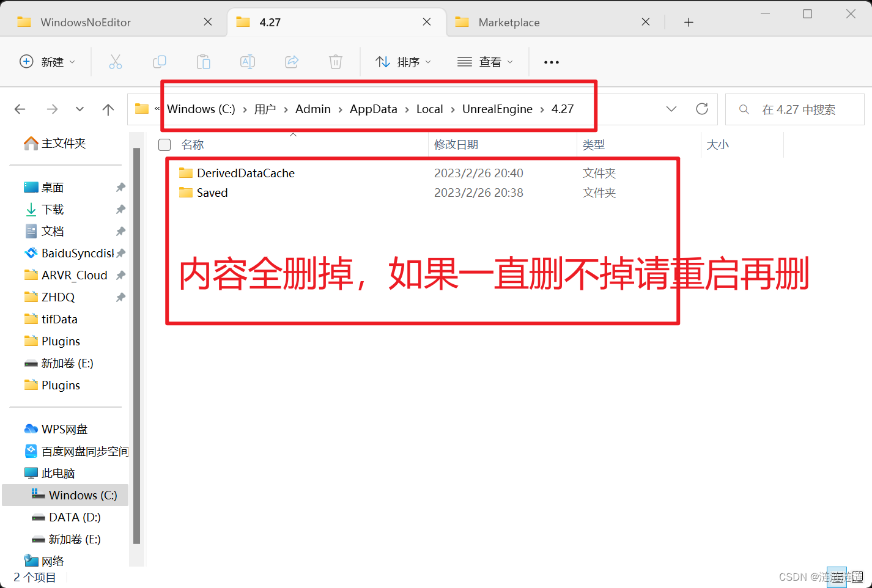872x588 pixels.
Task: Expand recent locations dropdown arrow
Action: (x=79, y=109)
